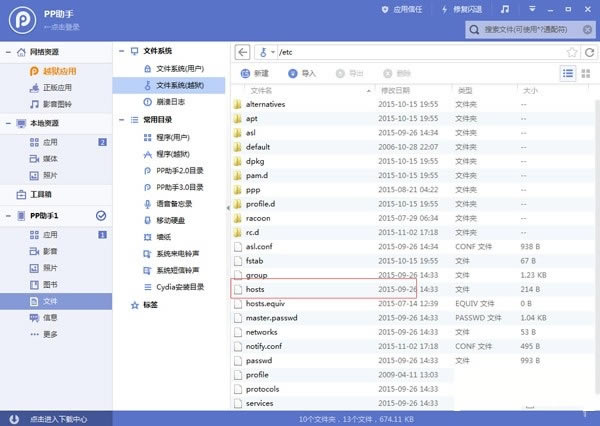Viewport: 600px width, 426px height.
Task: Switch to list view mode icon
Action: pyautogui.click(x=568, y=73)
